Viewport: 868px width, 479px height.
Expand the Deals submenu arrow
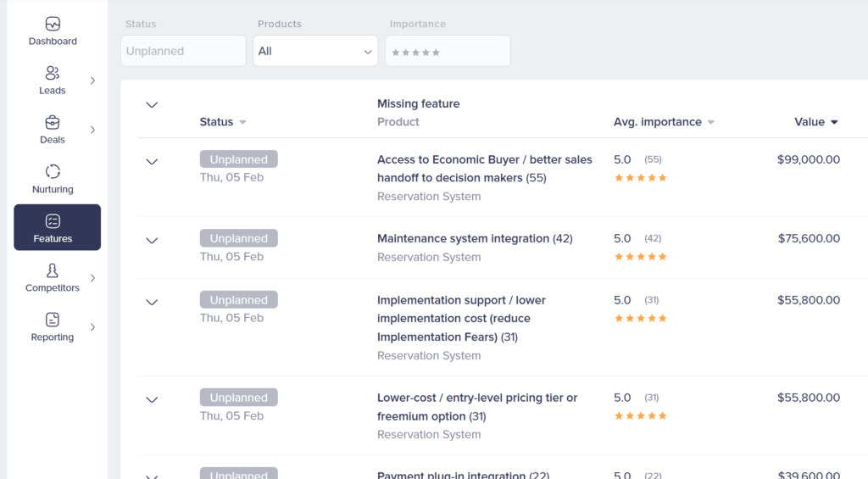92,130
